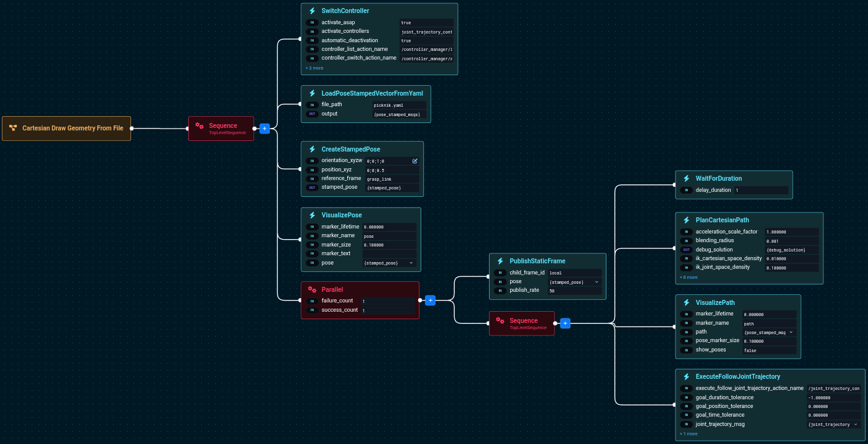
Task: Edit the controller_list_action_name field
Action: coord(426,50)
